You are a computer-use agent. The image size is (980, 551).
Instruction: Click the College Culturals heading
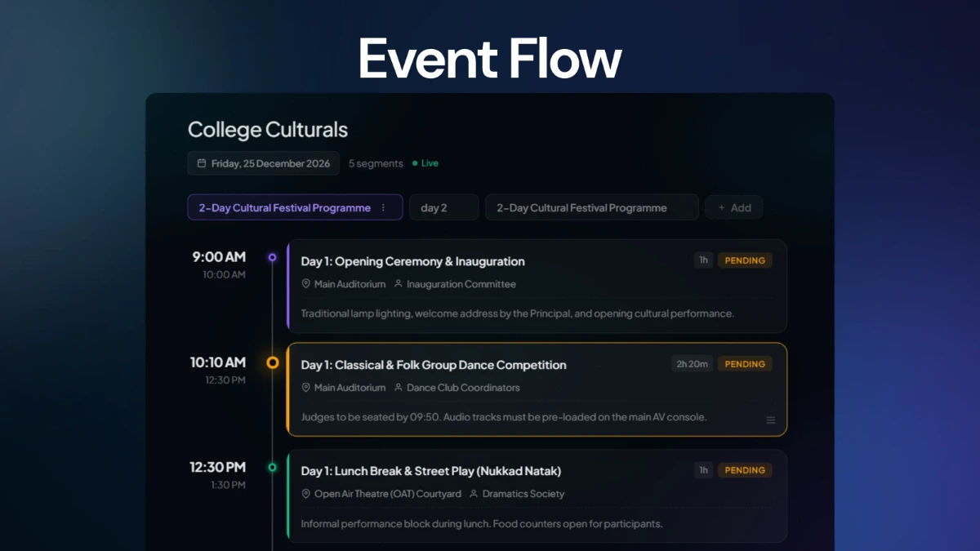click(268, 130)
